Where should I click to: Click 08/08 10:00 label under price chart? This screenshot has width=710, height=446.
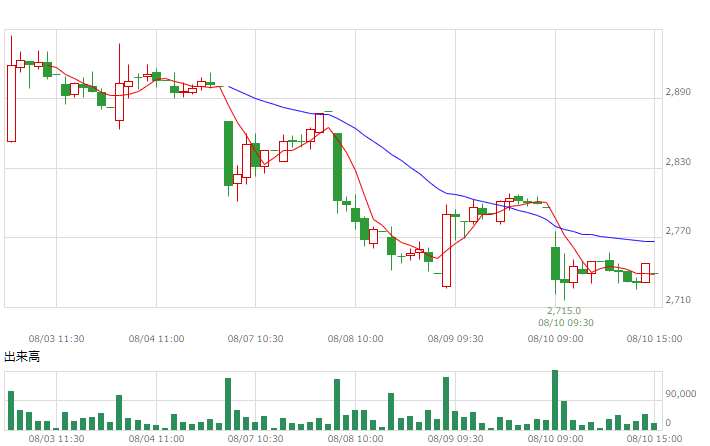click(x=355, y=339)
